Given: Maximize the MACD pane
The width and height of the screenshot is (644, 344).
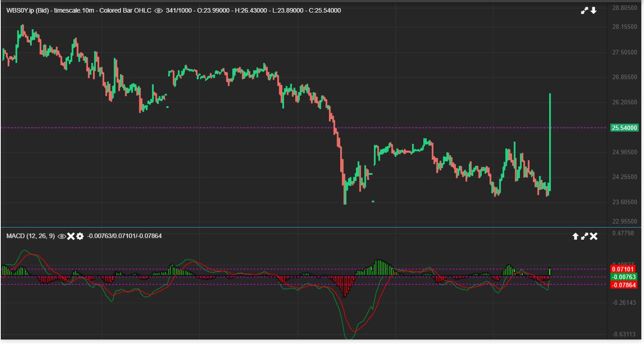Looking at the screenshot, I should click(x=585, y=237).
